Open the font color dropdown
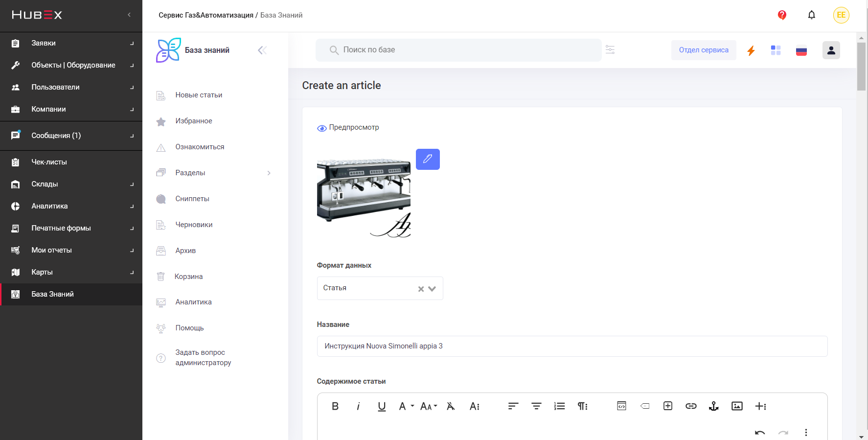The image size is (868, 440). (x=406, y=406)
